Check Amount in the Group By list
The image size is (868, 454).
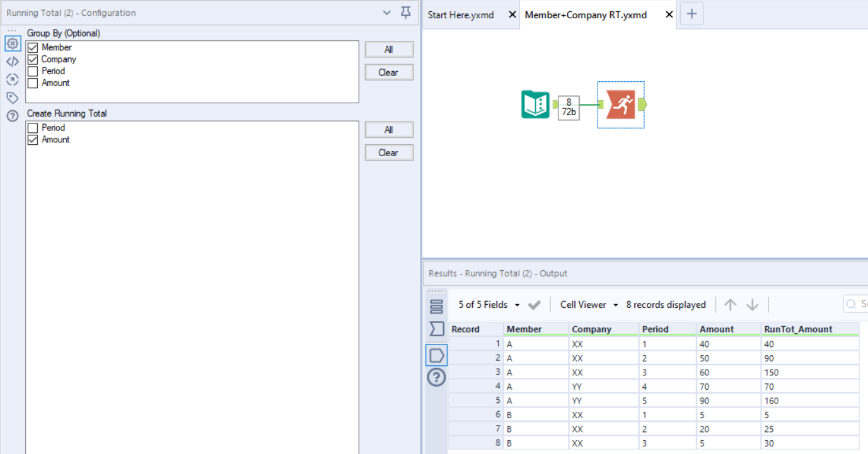click(32, 82)
